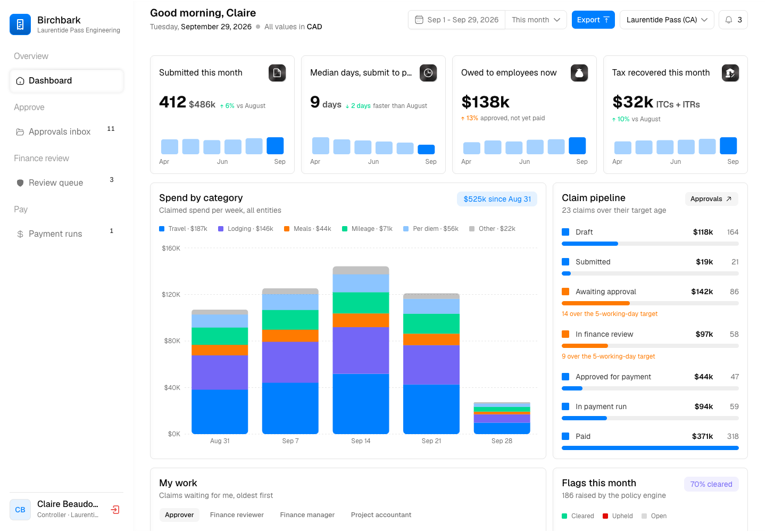766x532 pixels.
Task: Click the tax recovered card icon
Action: 730,73
